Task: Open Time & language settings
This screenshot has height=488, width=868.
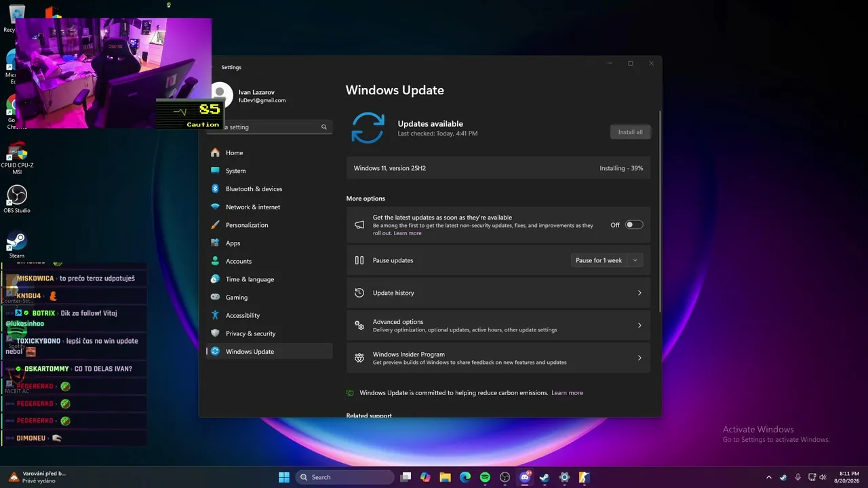Action: [x=269, y=279]
